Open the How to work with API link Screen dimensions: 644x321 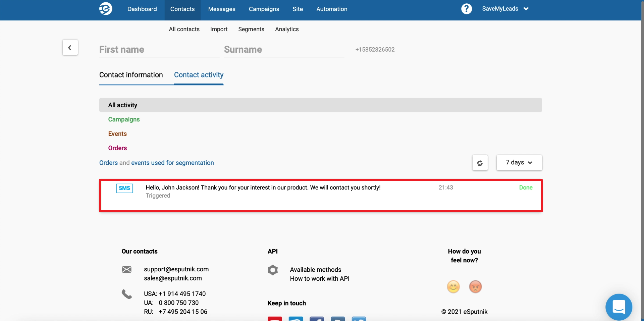click(320, 279)
